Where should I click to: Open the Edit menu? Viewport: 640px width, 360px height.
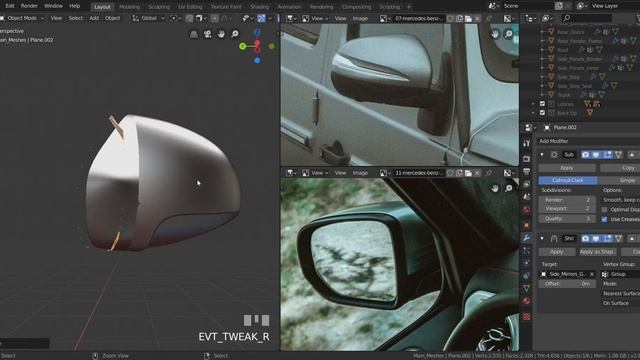pyautogui.click(x=10, y=6)
